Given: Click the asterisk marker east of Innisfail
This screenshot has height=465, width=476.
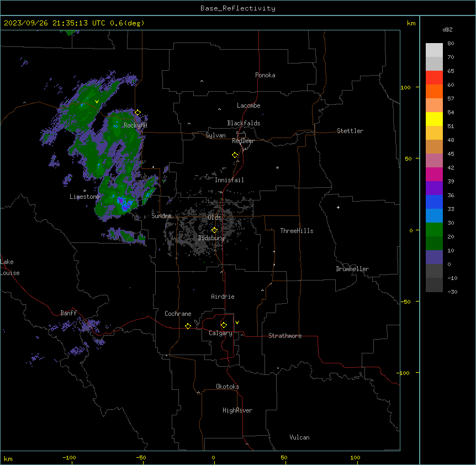Looking at the screenshot, I should click(277, 167).
